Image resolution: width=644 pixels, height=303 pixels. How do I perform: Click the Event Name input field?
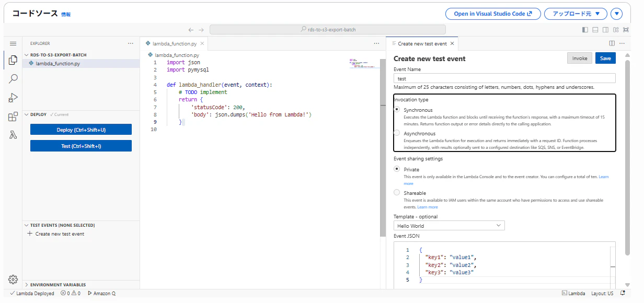pyautogui.click(x=504, y=78)
